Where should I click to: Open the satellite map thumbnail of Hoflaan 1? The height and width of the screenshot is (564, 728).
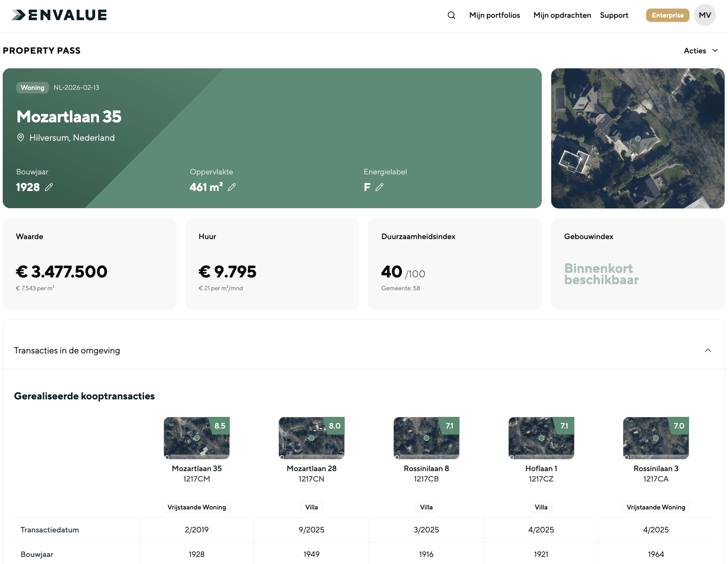(541, 438)
